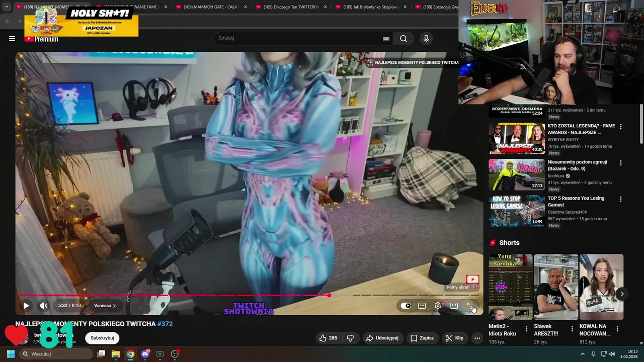Show hidden system tray icons
This screenshot has width=644, height=362.
(583, 354)
